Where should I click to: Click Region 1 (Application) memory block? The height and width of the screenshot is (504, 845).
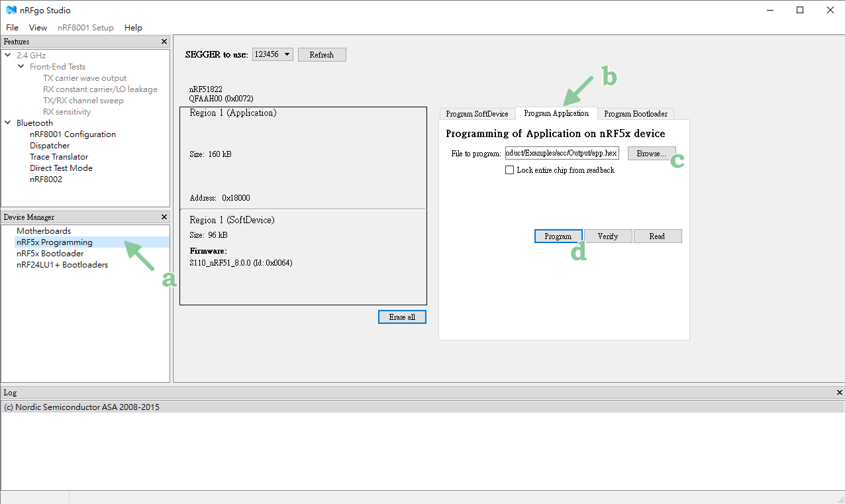[x=303, y=158]
